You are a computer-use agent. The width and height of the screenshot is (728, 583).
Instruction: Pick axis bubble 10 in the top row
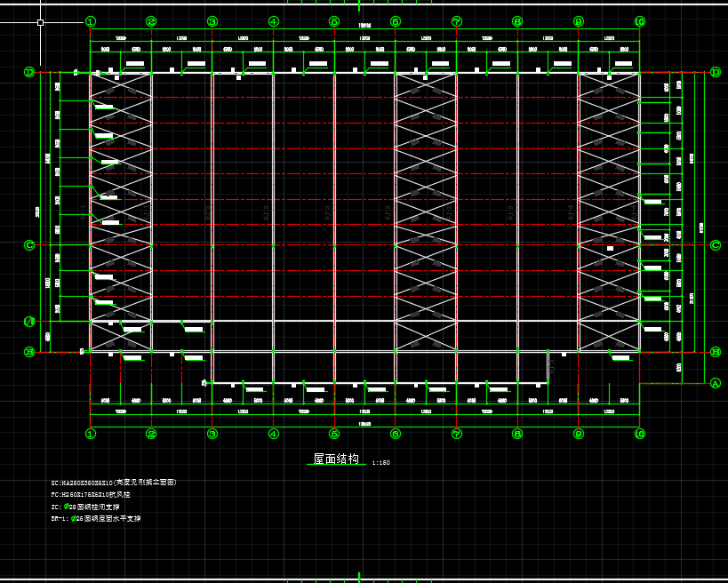tap(639, 21)
